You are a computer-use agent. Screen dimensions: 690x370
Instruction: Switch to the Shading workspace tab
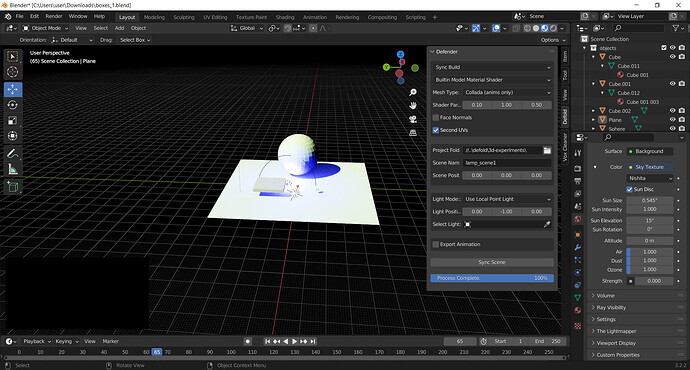285,17
